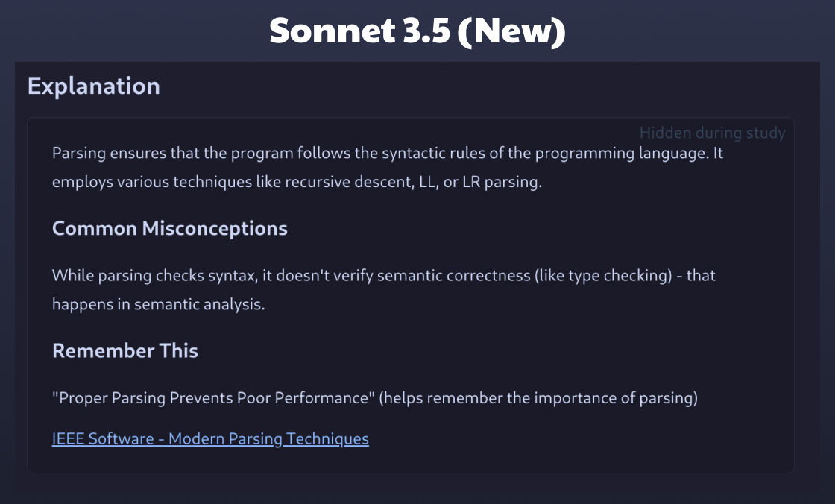Open the IEEE Software Modern Parsing Techniques link
The width and height of the screenshot is (835, 504).
tap(210, 438)
